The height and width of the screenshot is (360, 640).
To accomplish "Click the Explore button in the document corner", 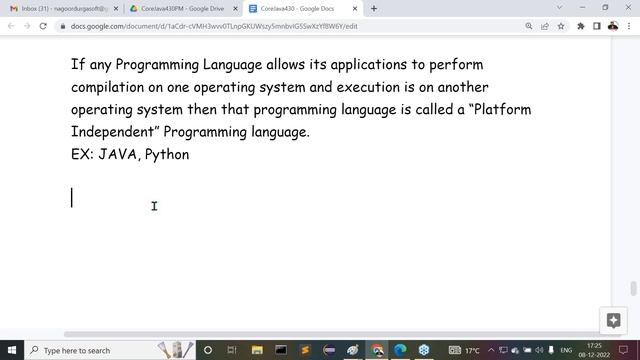I will [613, 320].
